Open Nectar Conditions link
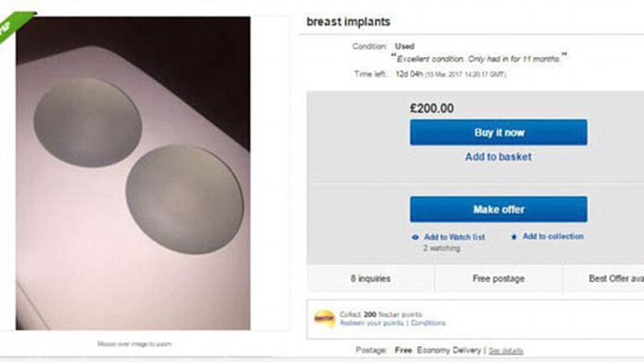Screen dimensions: 644x362 point(428,323)
